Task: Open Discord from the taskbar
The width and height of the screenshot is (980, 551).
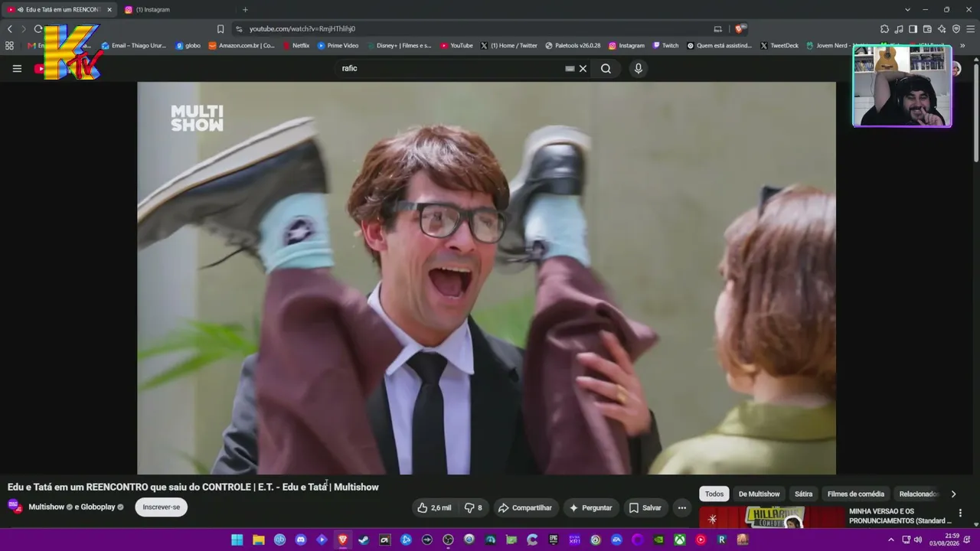Action: [x=301, y=540]
